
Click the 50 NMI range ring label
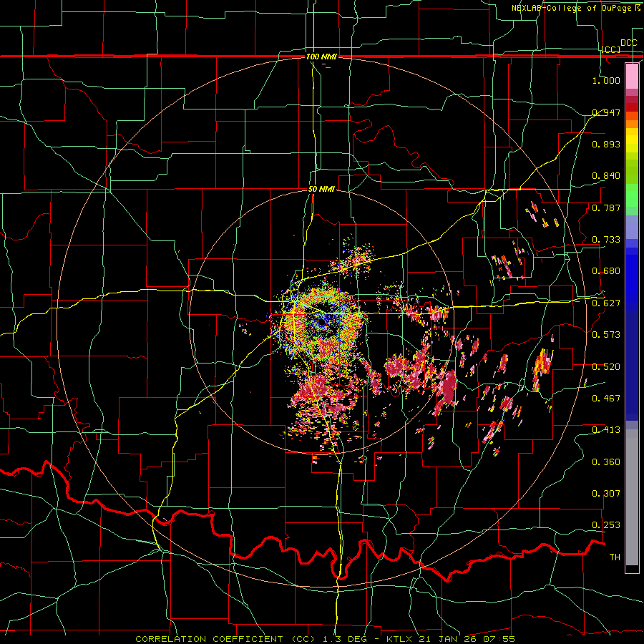pyautogui.click(x=321, y=190)
